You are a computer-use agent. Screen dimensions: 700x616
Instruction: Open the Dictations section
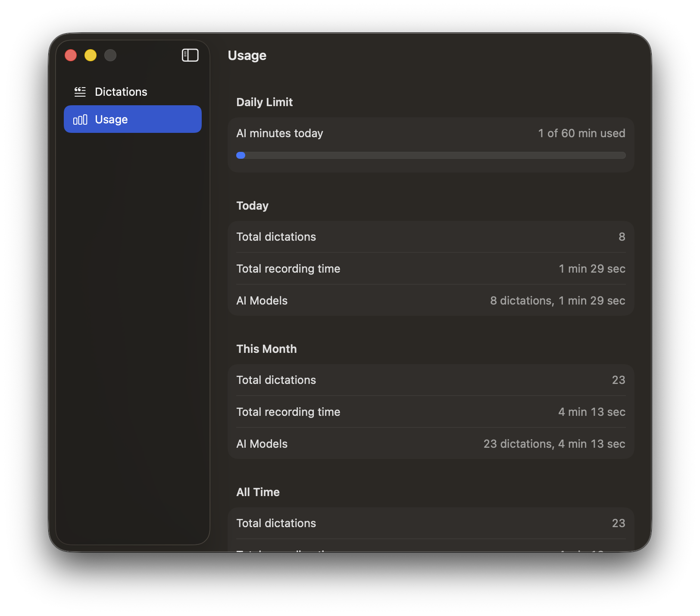[121, 92]
